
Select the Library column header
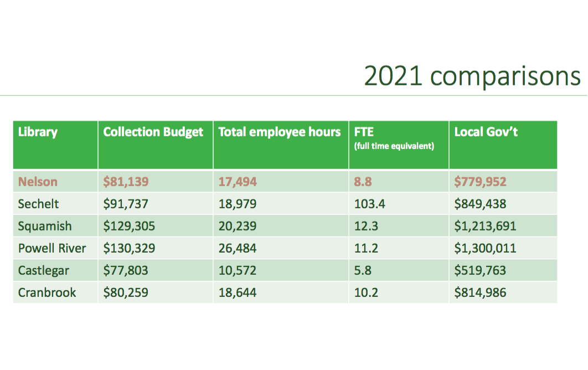point(38,132)
